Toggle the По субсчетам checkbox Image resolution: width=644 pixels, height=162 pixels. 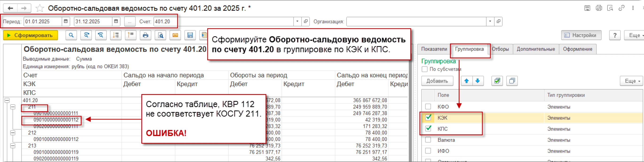pyautogui.click(x=424, y=69)
